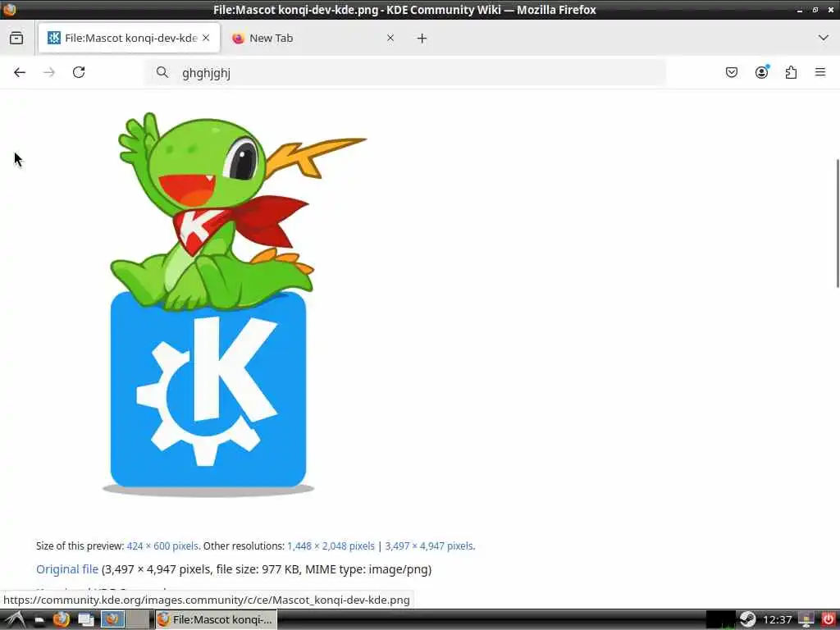Click the show desktop windows icon in taskbar
The image size is (840, 630).
tap(85, 620)
